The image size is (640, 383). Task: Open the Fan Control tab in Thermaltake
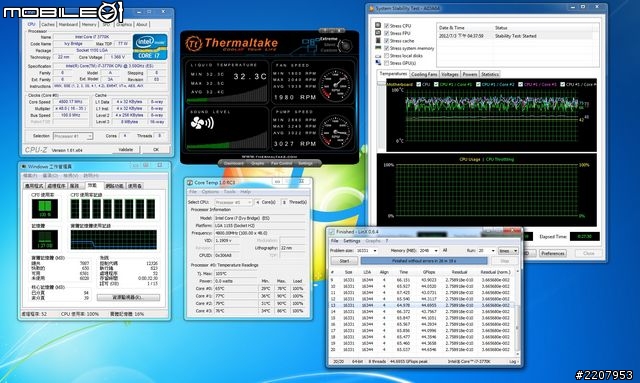coord(281,163)
